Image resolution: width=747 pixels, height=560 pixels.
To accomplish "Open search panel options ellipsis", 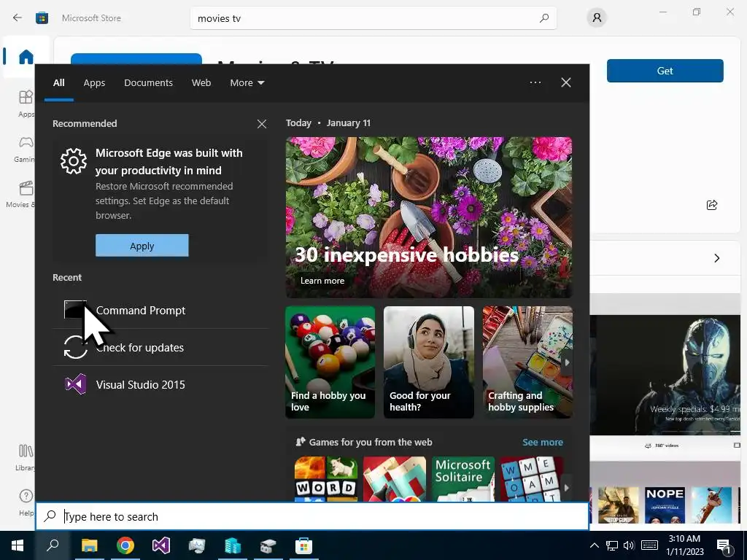I will point(535,82).
